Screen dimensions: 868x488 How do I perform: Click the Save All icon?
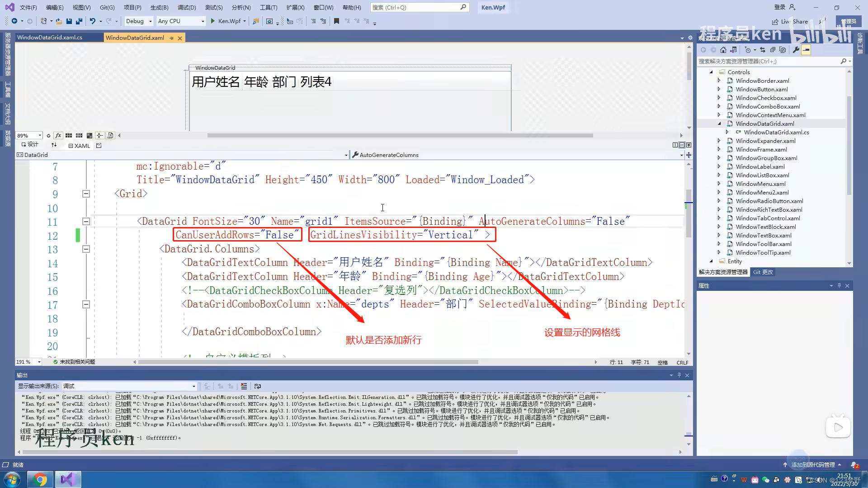[x=79, y=21]
